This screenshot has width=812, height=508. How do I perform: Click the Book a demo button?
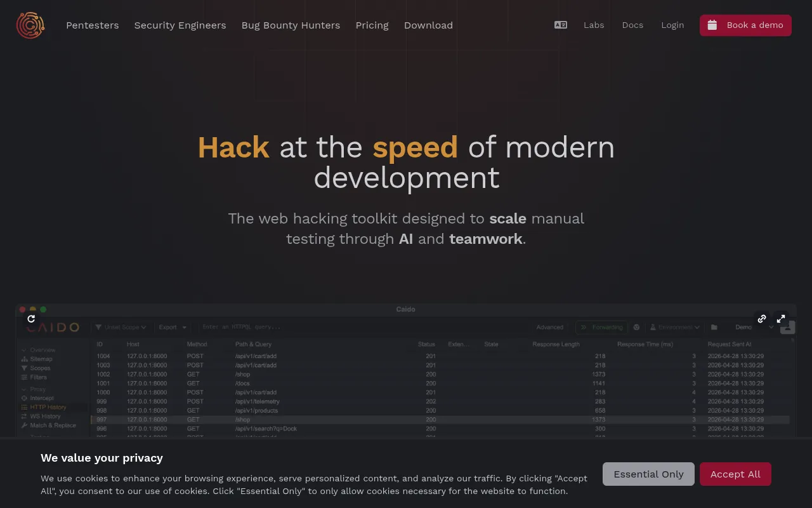[x=745, y=25]
